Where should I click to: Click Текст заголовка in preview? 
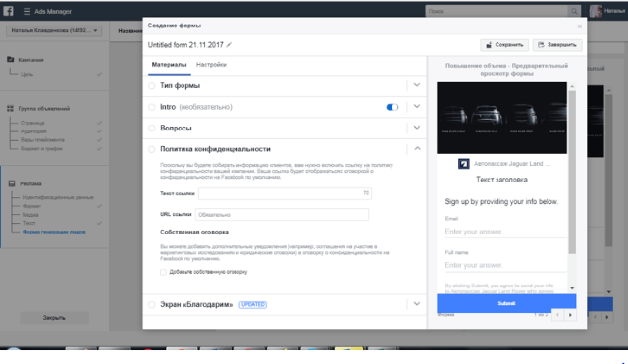coord(501,180)
